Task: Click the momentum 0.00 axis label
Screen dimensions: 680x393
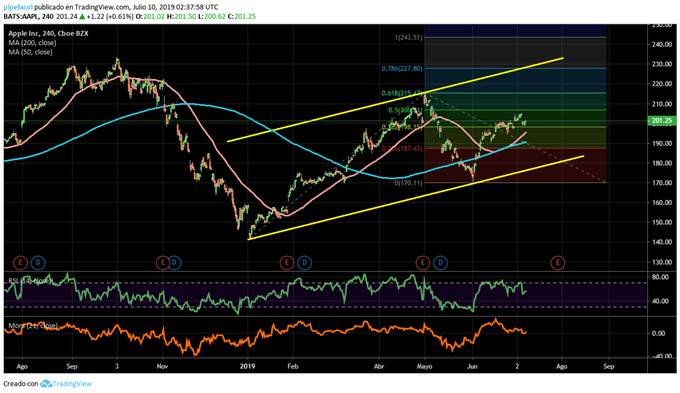Action: point(659,334)
